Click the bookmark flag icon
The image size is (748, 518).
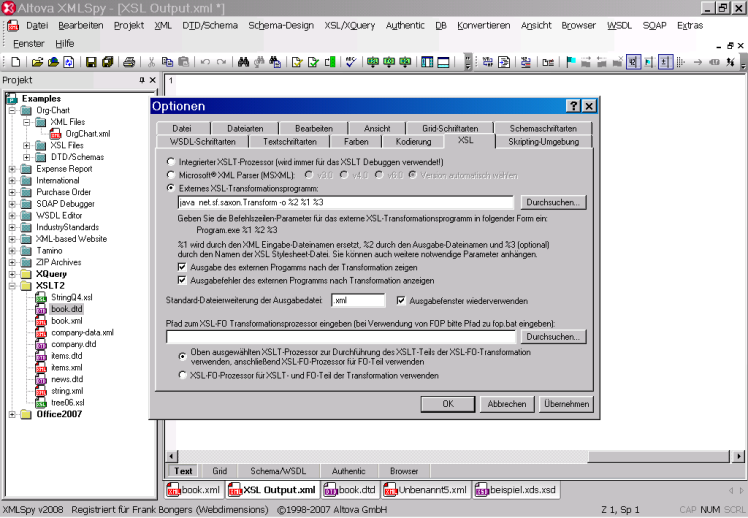click(x=571, y=62)
